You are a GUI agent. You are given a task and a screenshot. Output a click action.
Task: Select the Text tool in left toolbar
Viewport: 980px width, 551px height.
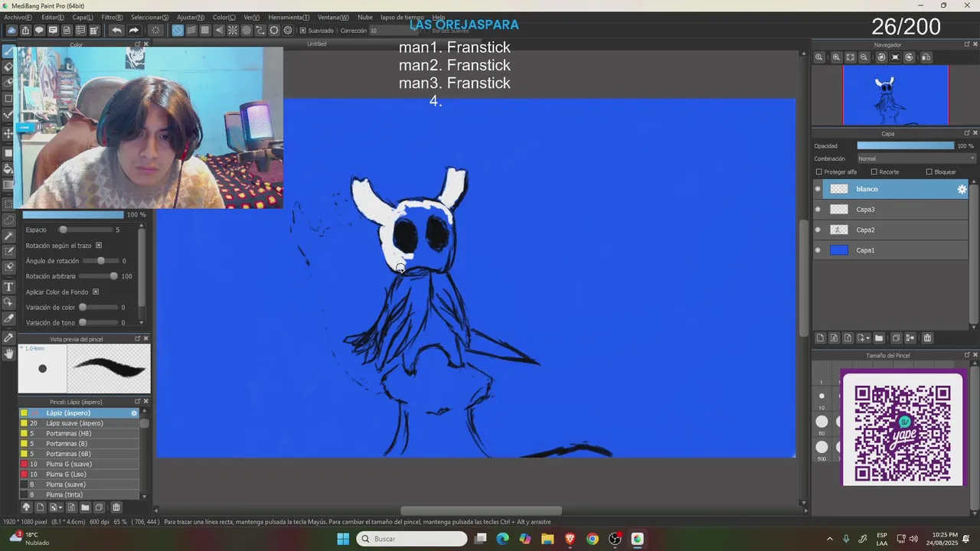(8, 287)
